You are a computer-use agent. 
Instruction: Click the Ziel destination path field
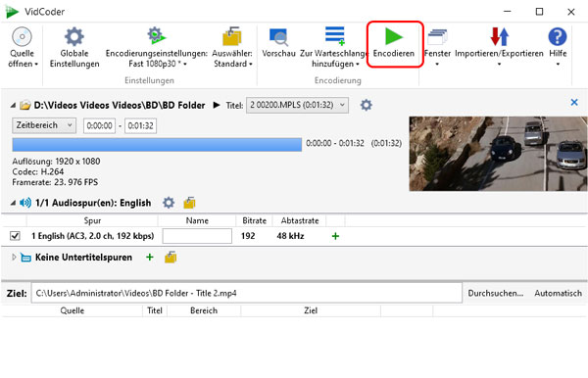pos(247,293)
